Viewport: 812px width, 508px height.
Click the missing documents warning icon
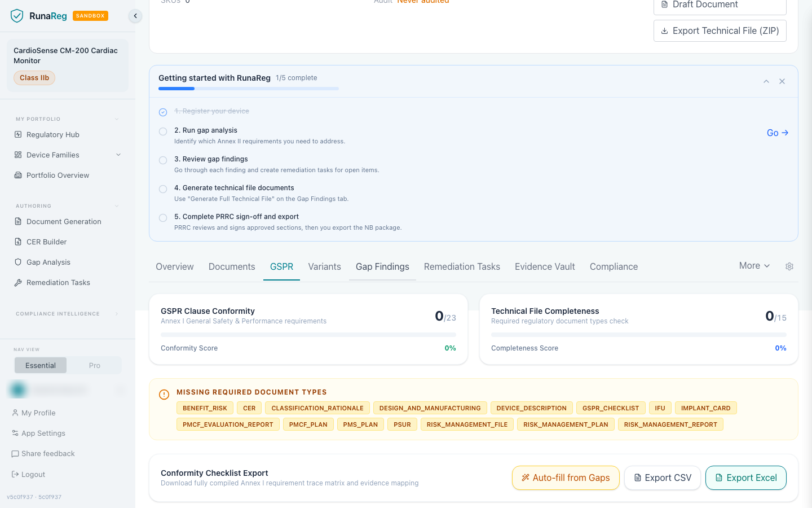[x=164, y=395]
